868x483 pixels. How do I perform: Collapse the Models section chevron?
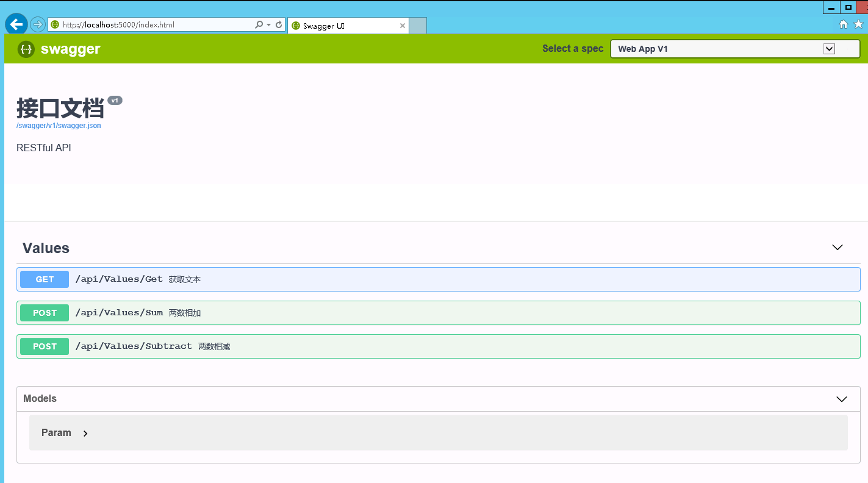coord(842,399)
